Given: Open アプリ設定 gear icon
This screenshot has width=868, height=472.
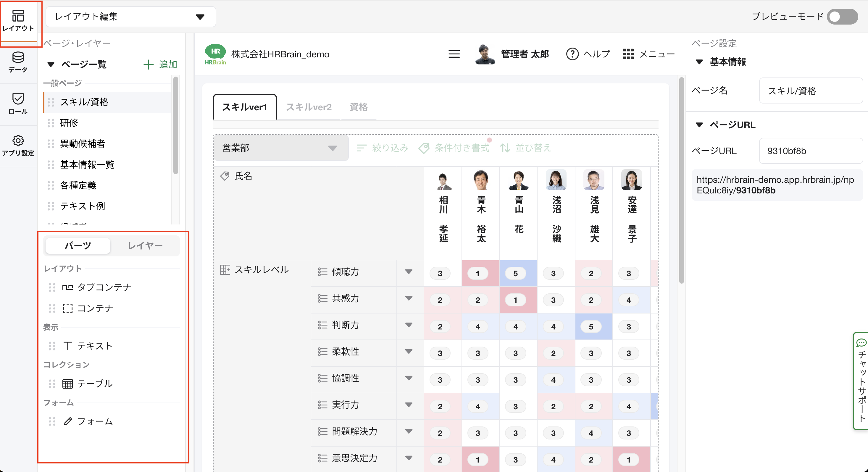Looking at the screenshot, I should tap(18, 140).
